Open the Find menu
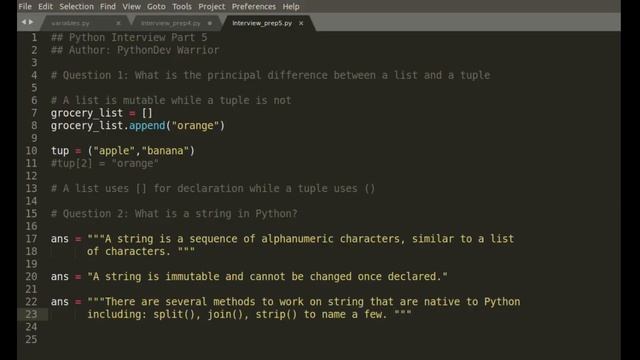 108,7
